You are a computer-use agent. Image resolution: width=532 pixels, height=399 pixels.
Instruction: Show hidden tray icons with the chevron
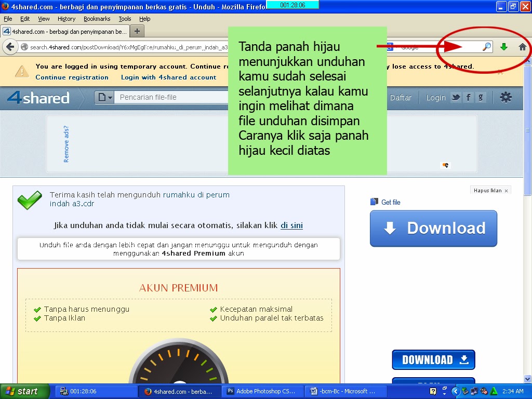(455, 391)
